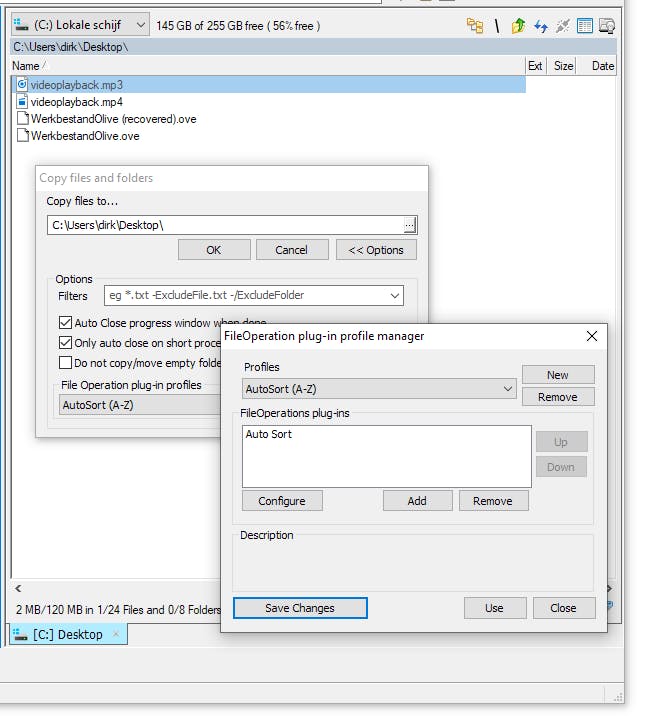Switch to the [C:] Desktop tab
Viewport: 653px width, 716px height.
tap(68, 634)
